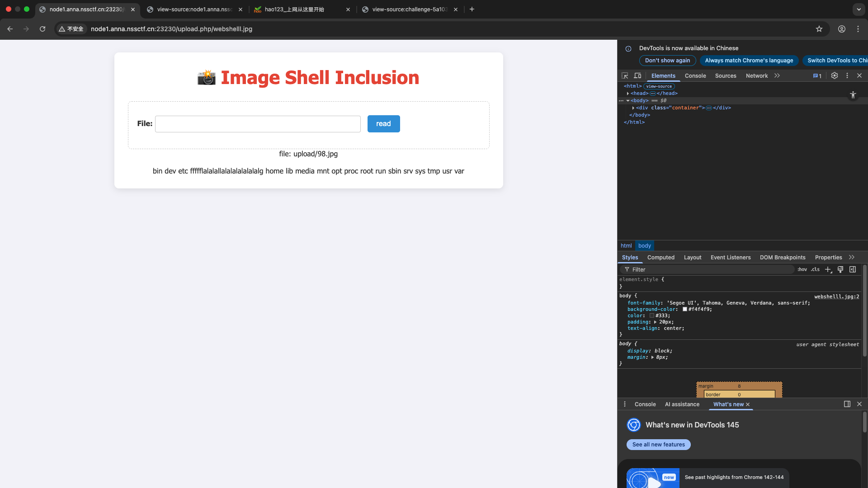Open the drawer's three-dot menu beside Console
The image size is (868, 488).
click(625, 404)
